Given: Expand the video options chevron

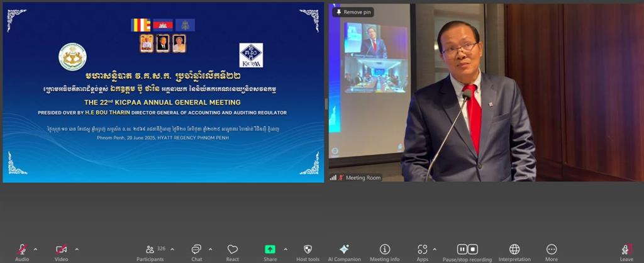Looking at the screenshot, I should [77, 249].
